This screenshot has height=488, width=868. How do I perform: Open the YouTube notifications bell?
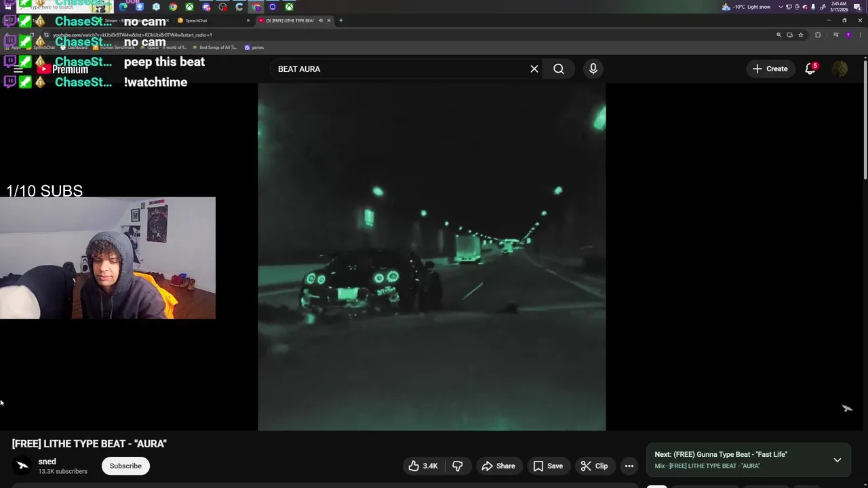click(x=810, y=68)
